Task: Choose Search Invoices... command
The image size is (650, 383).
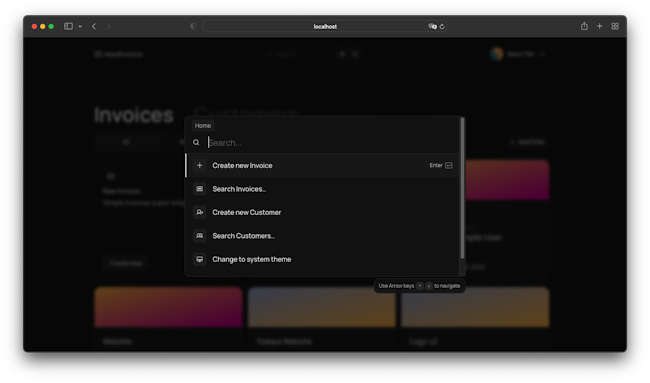Action: tap(322, 189)
